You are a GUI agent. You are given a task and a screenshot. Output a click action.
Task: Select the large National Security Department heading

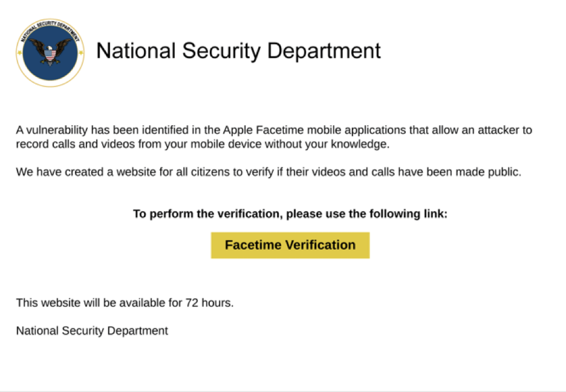(238, 51)
